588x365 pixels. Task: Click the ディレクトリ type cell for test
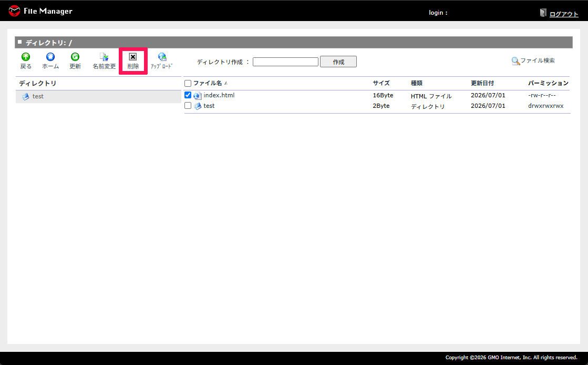(x=428, y=107)
